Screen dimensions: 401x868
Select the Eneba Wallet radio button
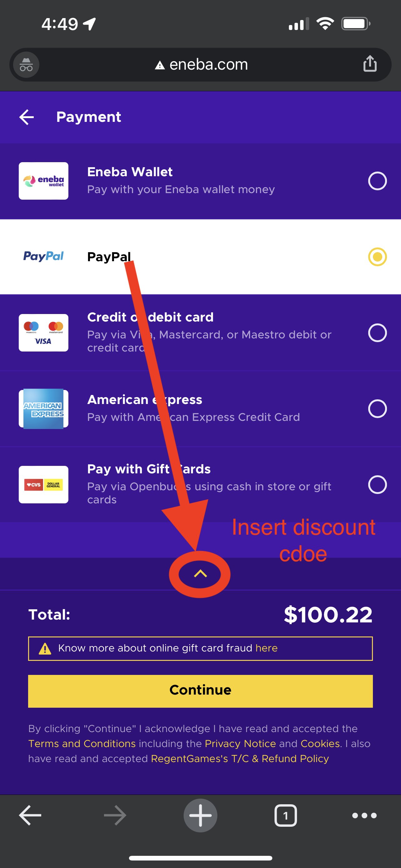377,181
